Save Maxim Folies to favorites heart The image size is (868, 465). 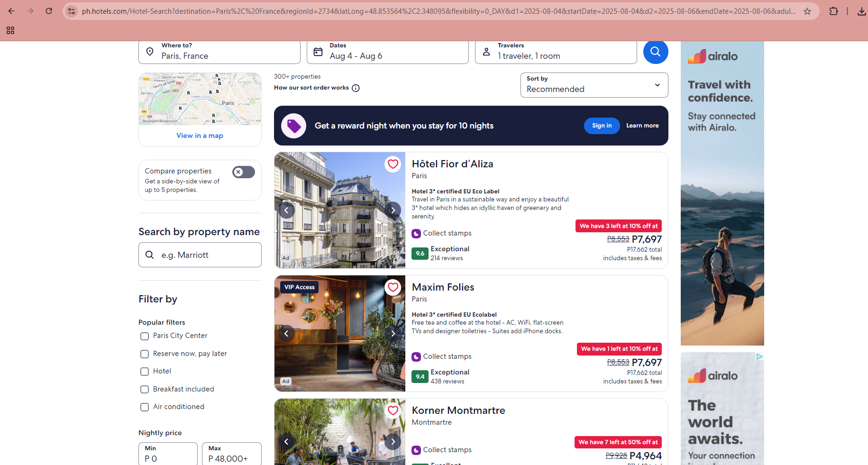coord(393,287)
